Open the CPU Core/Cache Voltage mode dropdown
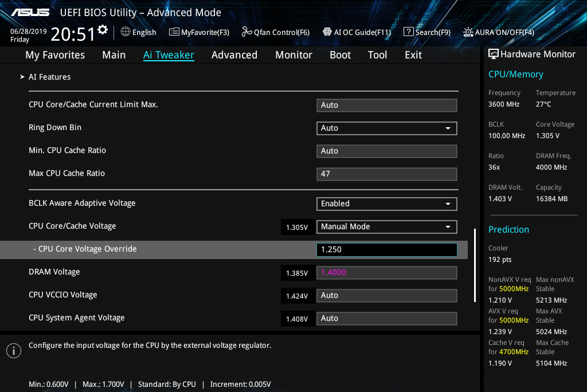Screen dimensions: 587x392 (x=387, y=227)
